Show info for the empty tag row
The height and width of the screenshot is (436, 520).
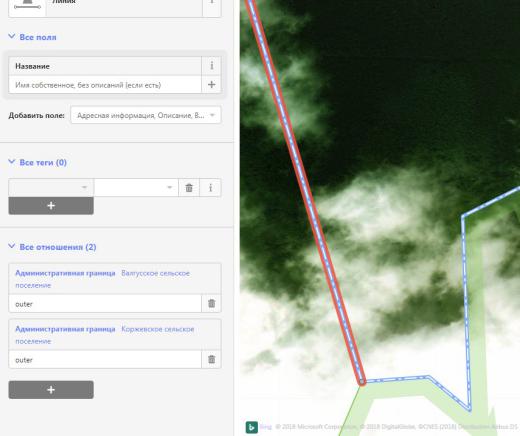pyautogui.click(x=210, y=188)
